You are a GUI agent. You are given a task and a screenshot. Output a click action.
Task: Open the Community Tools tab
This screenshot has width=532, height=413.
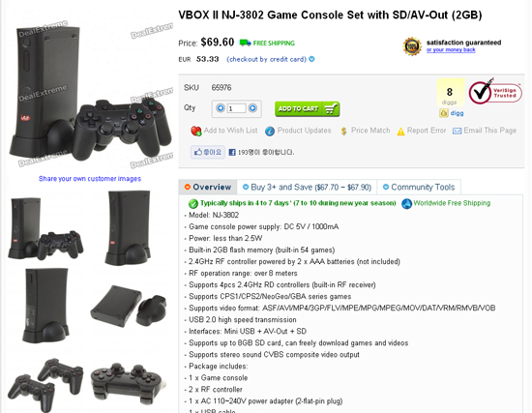[419, 187]
